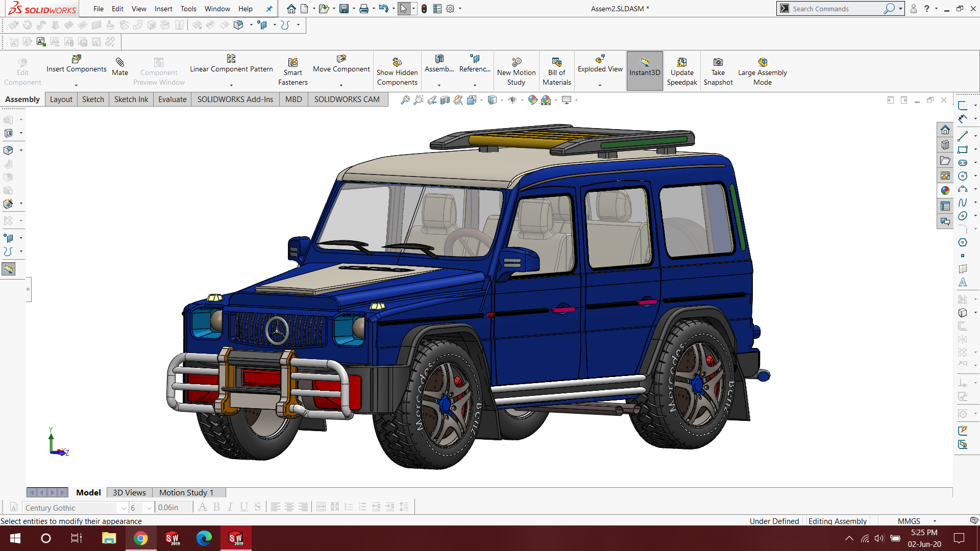Viewport: 980px width, 551px height.
Task: Switch to SOLIDWORKS CAM tab
Action: [x=347, y=99]
